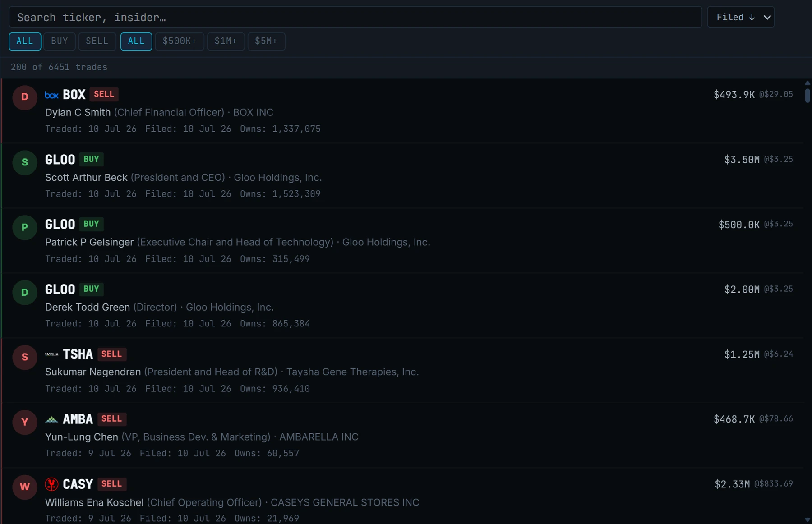Open the CASY ticker link
This screenshot has height=524, width=812.
point(78,484)
